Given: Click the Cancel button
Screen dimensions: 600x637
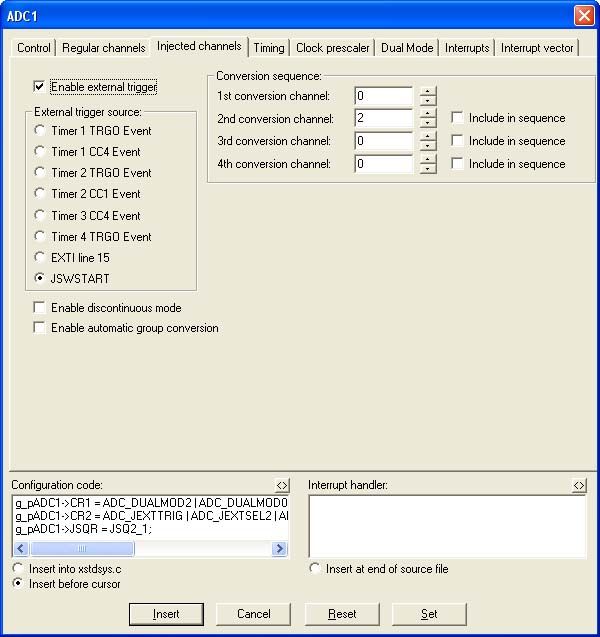Looking at the screenshot, I should (253, 614).
